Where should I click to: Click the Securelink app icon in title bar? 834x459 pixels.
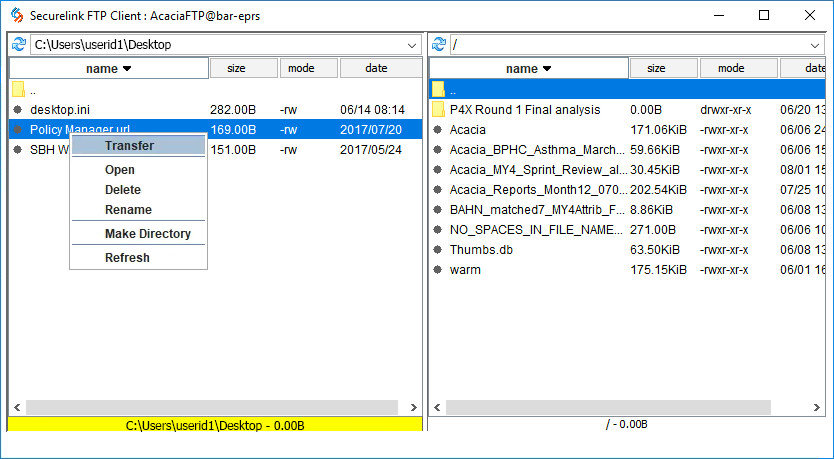click(x=15, y=15)
